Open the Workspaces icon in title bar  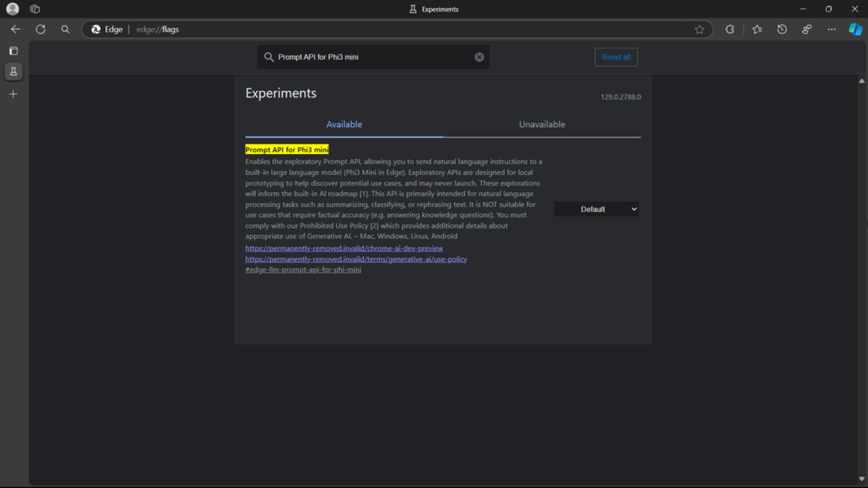tap(35, 9)
